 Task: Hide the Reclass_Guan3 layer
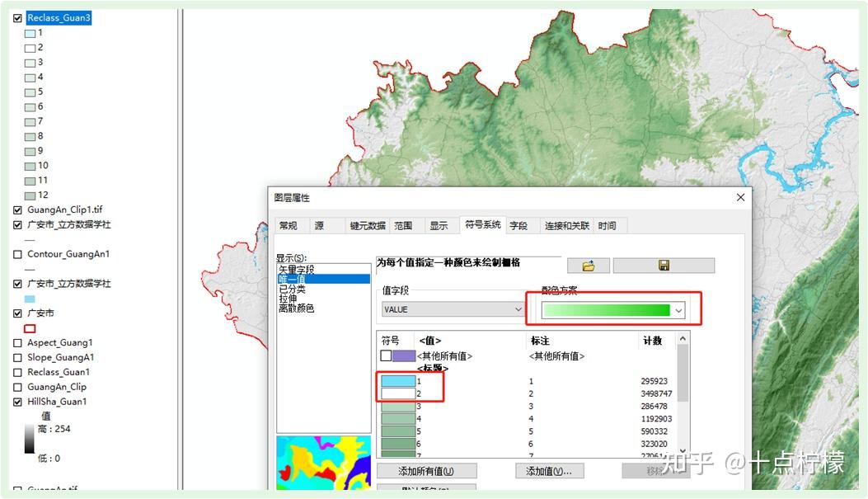click(19, 17)
